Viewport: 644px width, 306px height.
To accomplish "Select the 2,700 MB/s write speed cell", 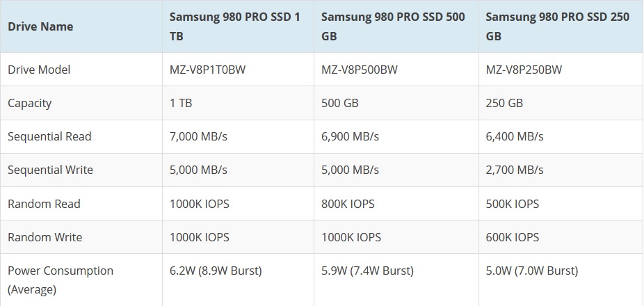I will click(x=515, y=170).
